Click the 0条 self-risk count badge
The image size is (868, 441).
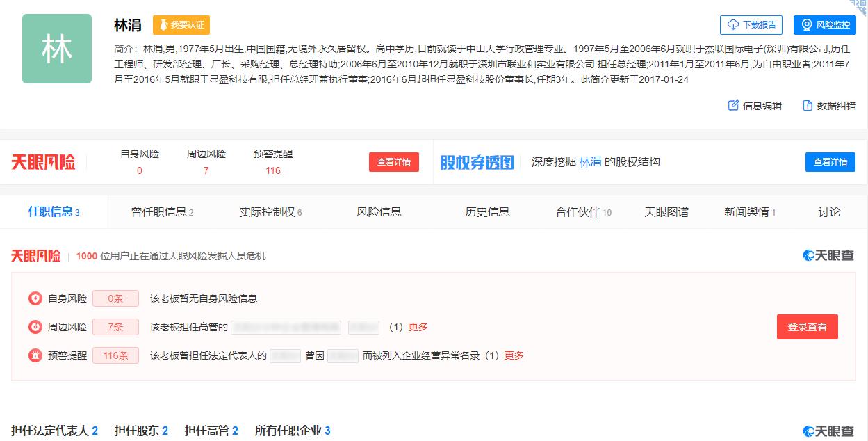click(115, 298)
